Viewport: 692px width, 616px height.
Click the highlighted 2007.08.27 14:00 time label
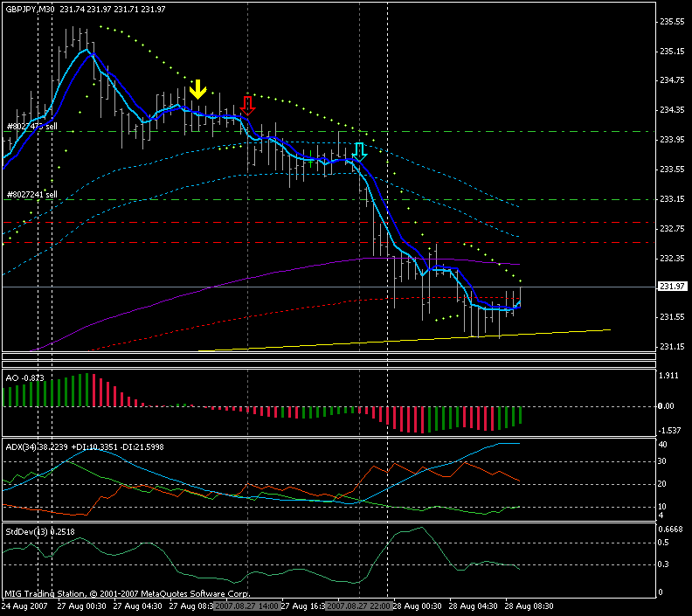coord(246,606)
